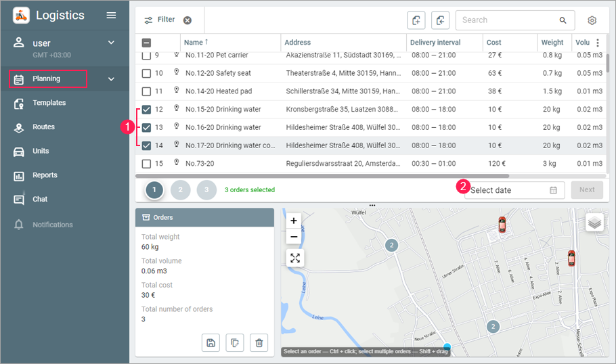616x364 pixels.
Task: Open the map layers icon
Action: point(594,222)
